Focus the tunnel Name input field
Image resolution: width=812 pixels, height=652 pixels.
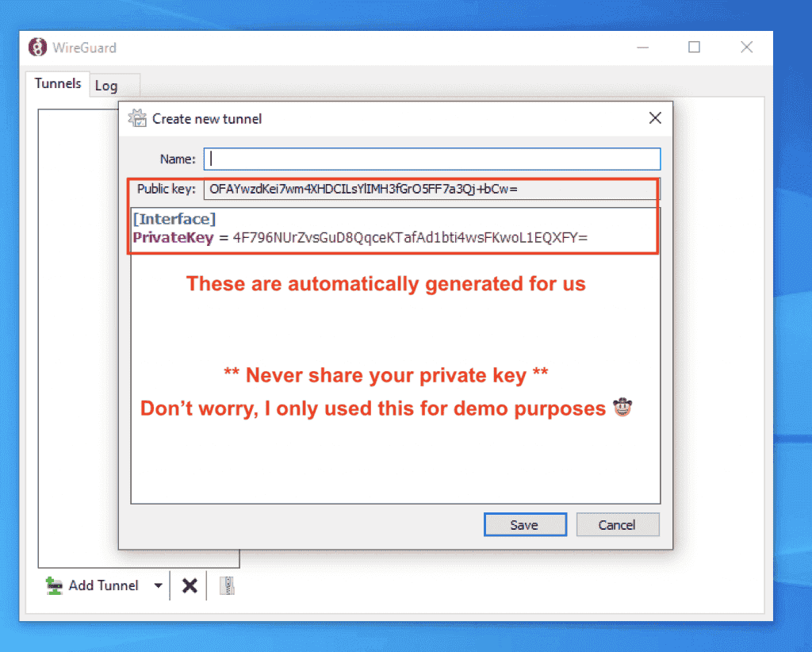[x=432, y=159]
